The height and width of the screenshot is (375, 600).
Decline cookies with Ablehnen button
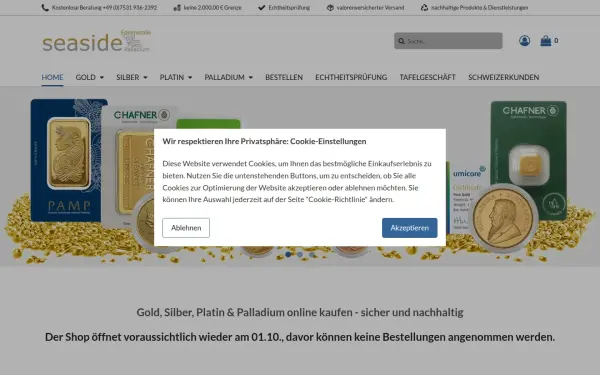point(186,228)
